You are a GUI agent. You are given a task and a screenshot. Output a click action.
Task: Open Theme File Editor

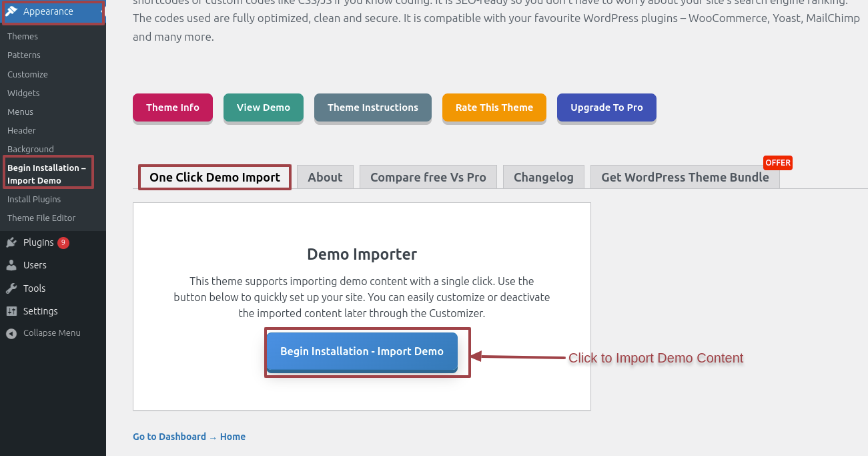(41, 218)
